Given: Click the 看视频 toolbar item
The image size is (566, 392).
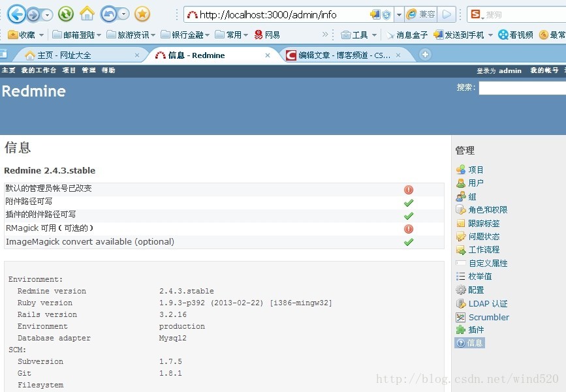Looking at the screenshot, I should click(516, 35).
